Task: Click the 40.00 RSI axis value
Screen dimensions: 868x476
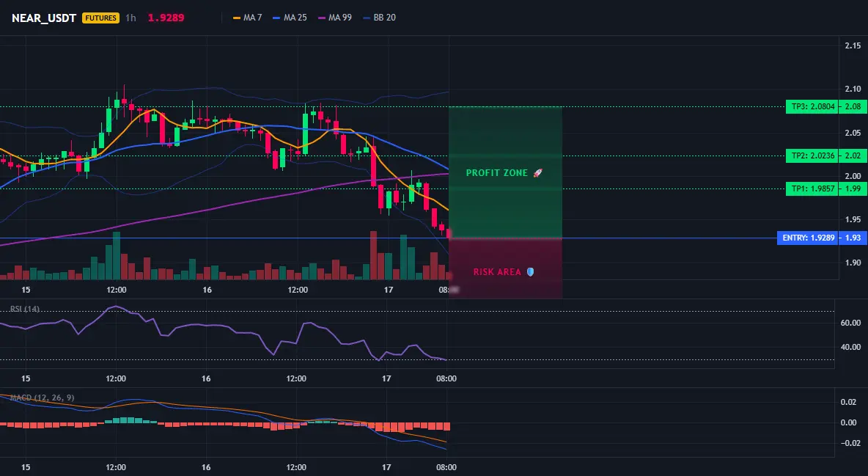Action: (851, 347)
